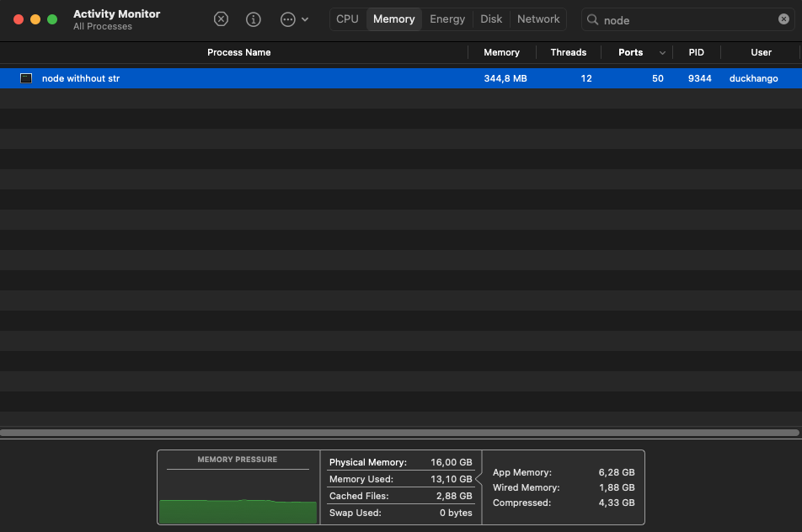This screenshot has height=532, width=802.
Task: Click the Activity Monitor window title
Action: coord(116,13)
